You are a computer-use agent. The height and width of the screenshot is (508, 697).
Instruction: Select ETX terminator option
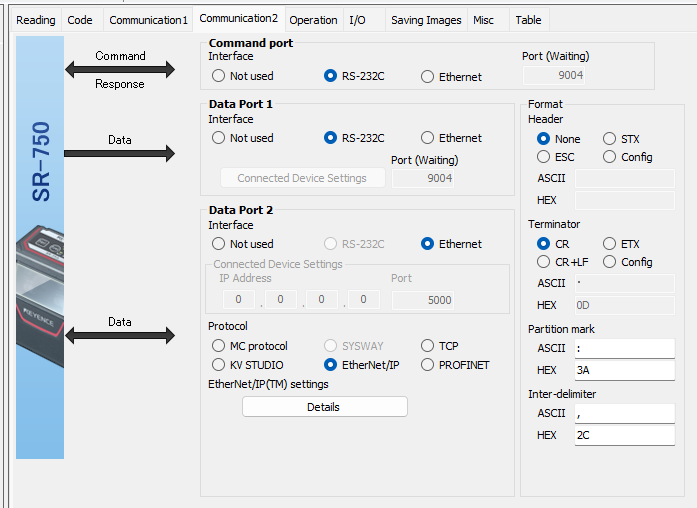[621, 244]
